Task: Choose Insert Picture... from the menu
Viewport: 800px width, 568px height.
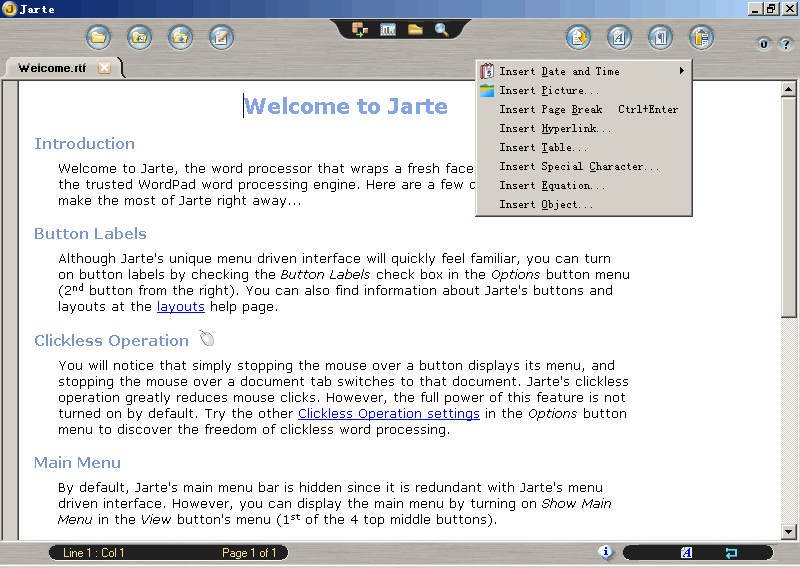Action: coord(584,90)
